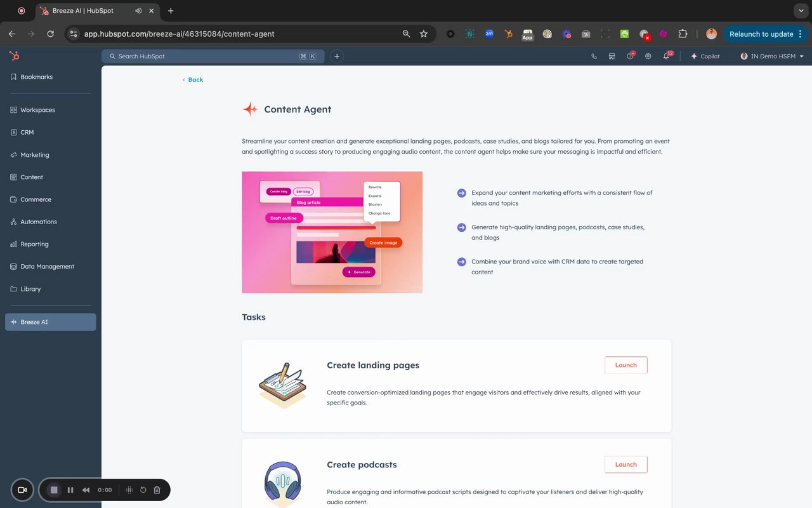Click the Create podcasts heading
This screenshot has width=812, height=508.
pos(362,465)
